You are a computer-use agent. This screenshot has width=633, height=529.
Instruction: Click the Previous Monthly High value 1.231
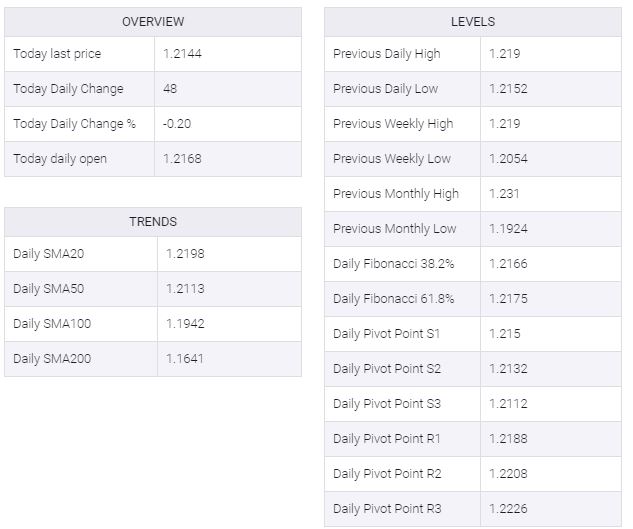504,194
